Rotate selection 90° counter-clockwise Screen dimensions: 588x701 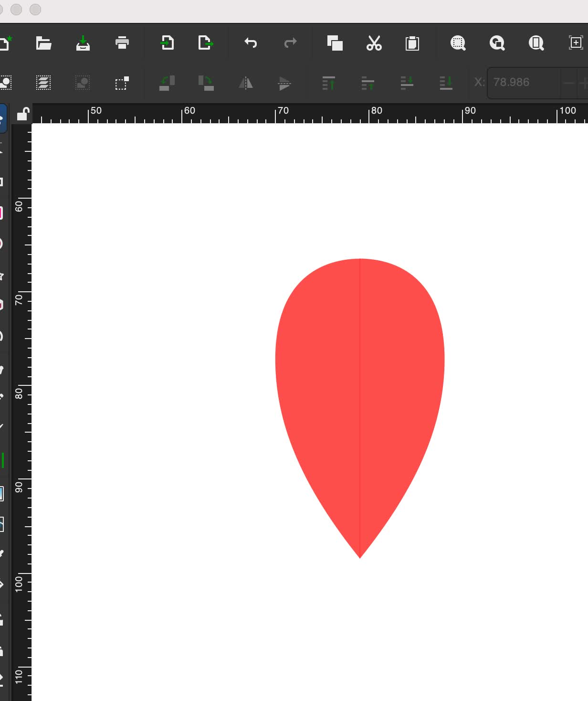point(167,84)
